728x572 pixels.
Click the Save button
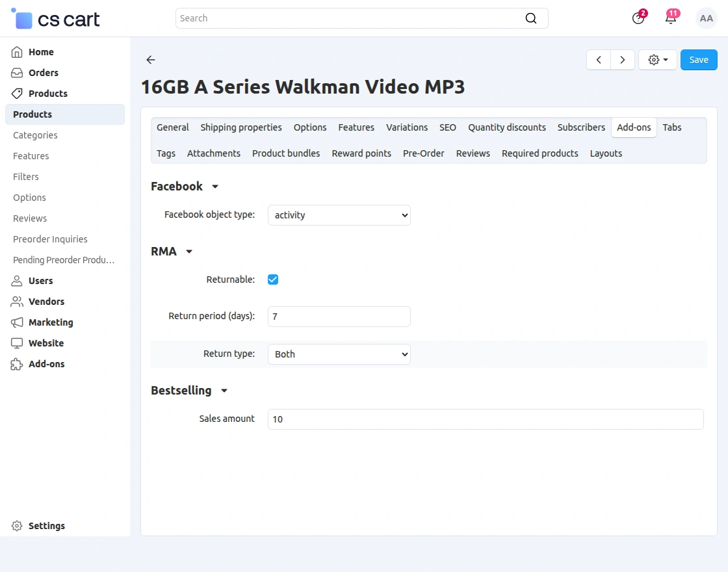click(699, 60)
